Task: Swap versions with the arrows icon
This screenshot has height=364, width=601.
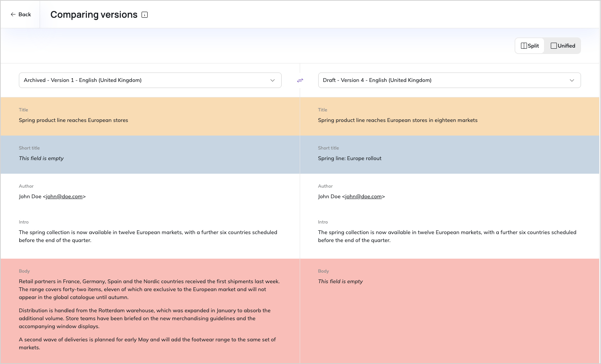Action: pos(300,80)
